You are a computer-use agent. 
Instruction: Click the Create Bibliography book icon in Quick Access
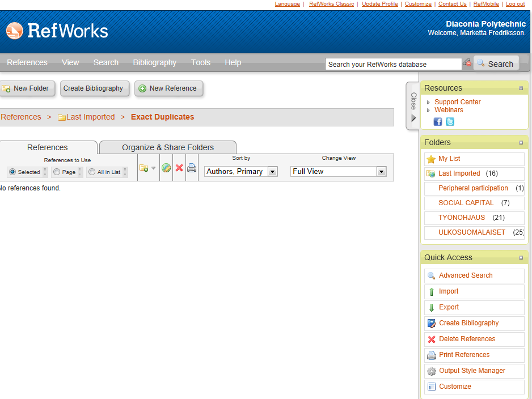[x=432, y=324]
